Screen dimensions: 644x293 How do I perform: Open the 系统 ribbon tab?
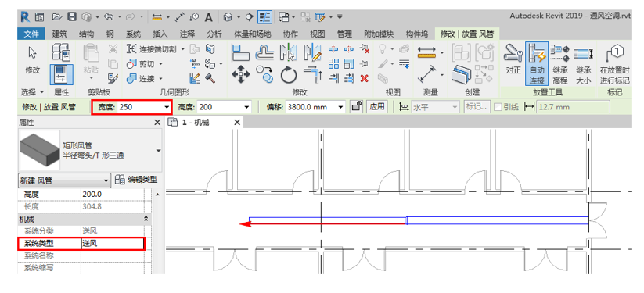point(133,34)
